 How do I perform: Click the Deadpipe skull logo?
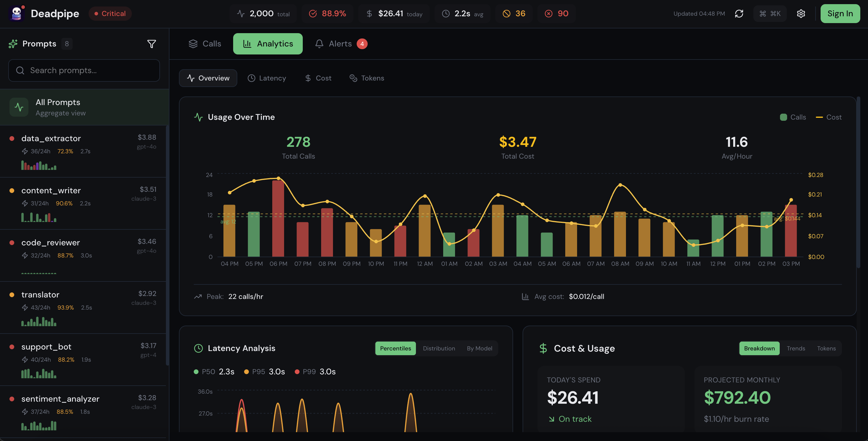pos(16,13)
